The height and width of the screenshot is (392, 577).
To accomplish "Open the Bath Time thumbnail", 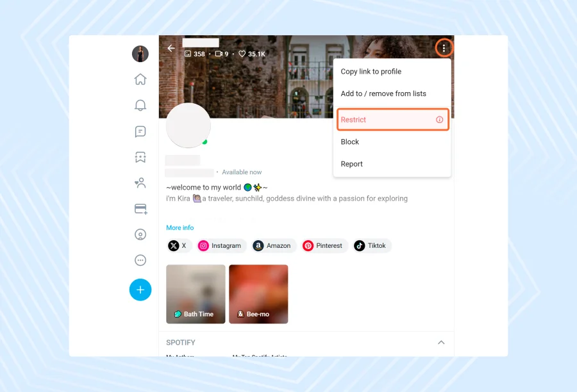I will point(196,294).
